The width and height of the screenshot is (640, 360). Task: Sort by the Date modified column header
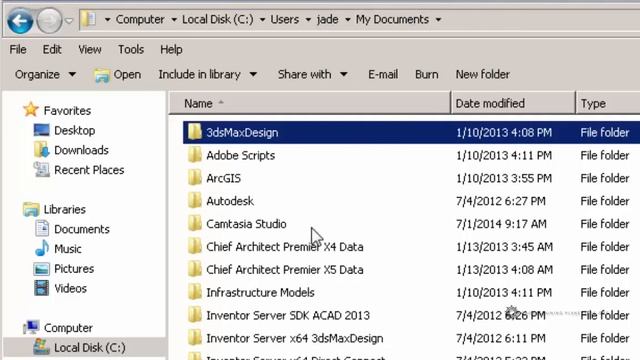click(x=513, y=103)
